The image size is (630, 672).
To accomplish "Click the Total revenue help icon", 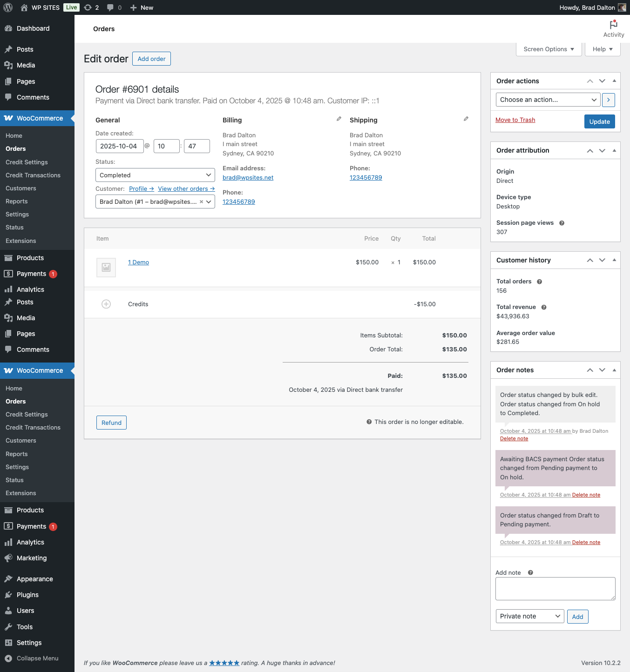I will (x=544, y=307).
